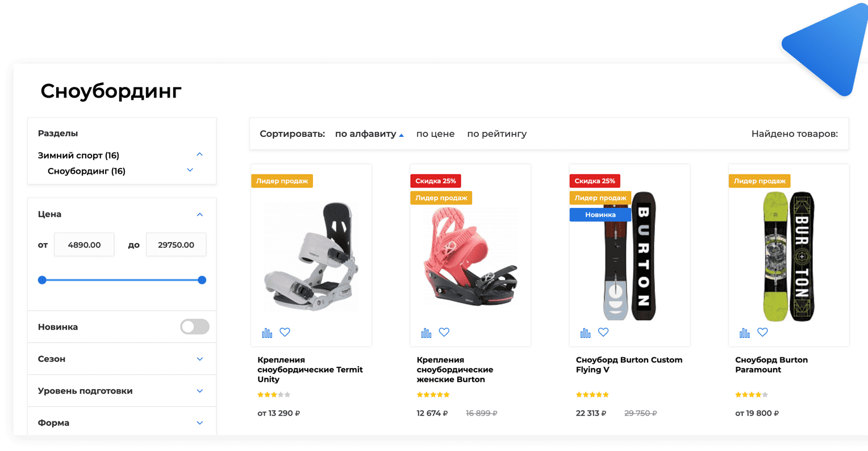Click compare icon on women's Burton bindings
Viewport: 868px width, 451px height.
point(426,333)
